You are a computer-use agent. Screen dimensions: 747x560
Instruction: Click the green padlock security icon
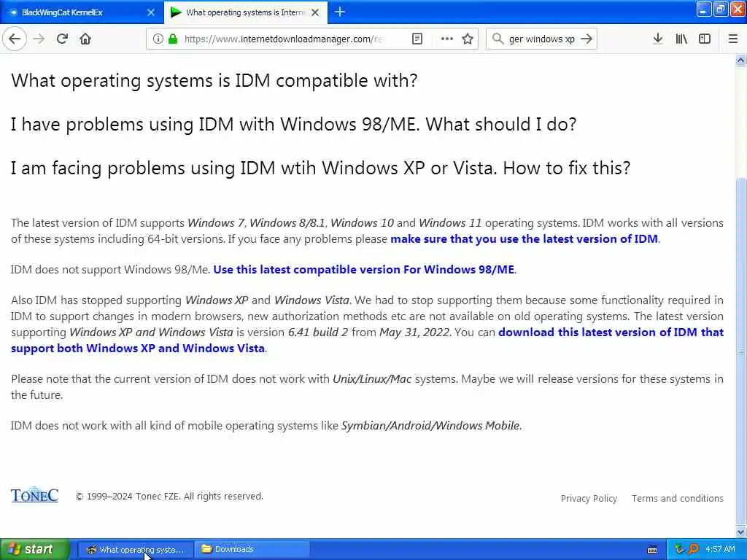pos(174,39)
